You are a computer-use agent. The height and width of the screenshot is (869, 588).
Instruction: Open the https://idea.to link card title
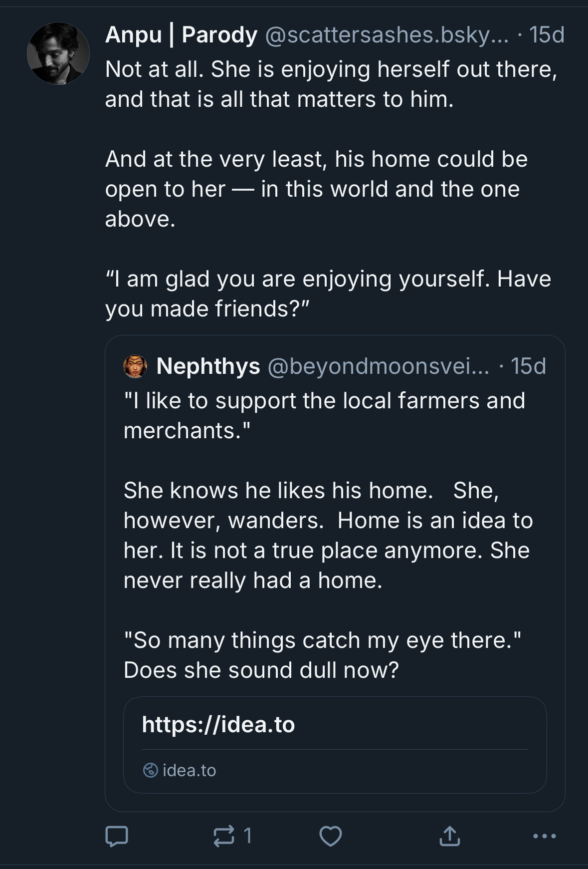tap(218, 725)
